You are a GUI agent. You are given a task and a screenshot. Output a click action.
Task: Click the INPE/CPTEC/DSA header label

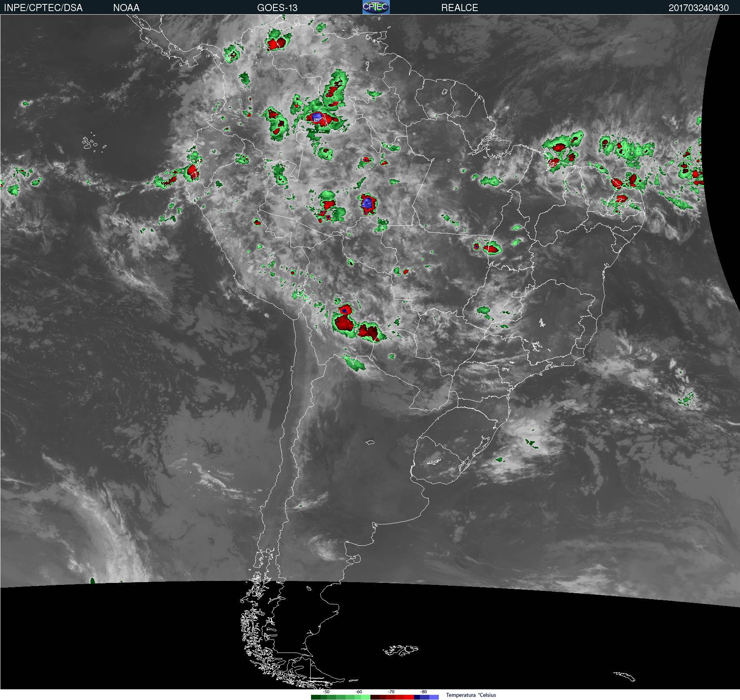coord(43,8)
